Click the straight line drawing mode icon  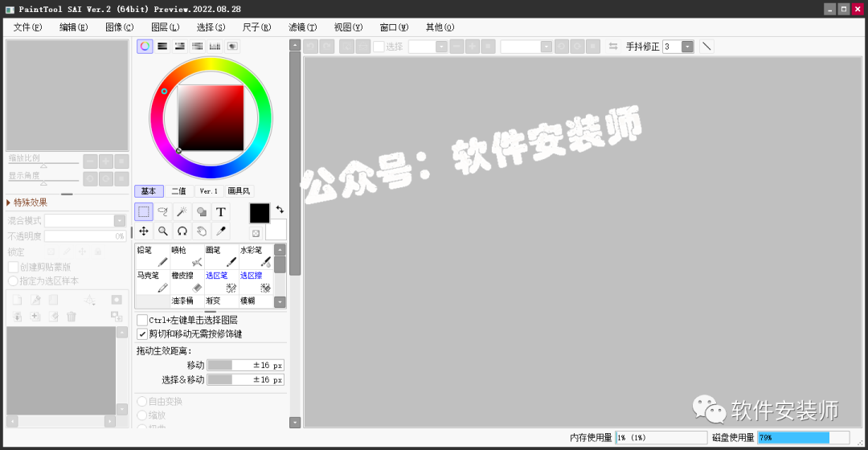706,47
